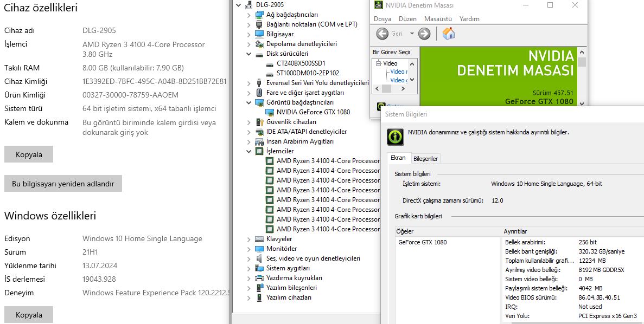Click the Ayrılmış video belleği 8192 MB value
This screenshot has width=644, height=324.
point(601,270)
